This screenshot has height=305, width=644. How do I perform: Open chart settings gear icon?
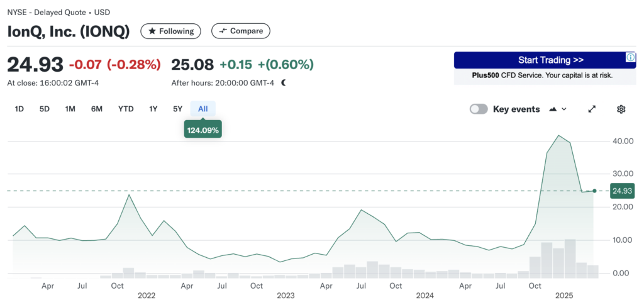tap(621, 109)
